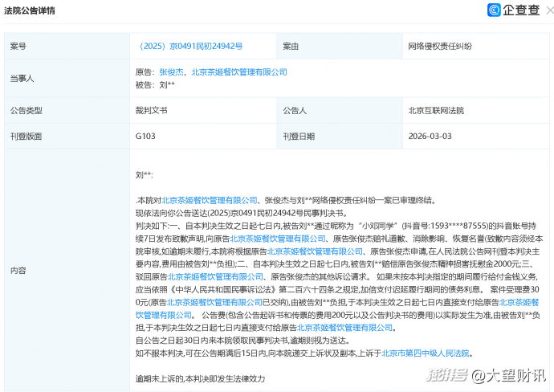The width and height of the screenshot is (554, 392).
Task: Click the company link right after "向原告"
Action: [x=278, y=239]
